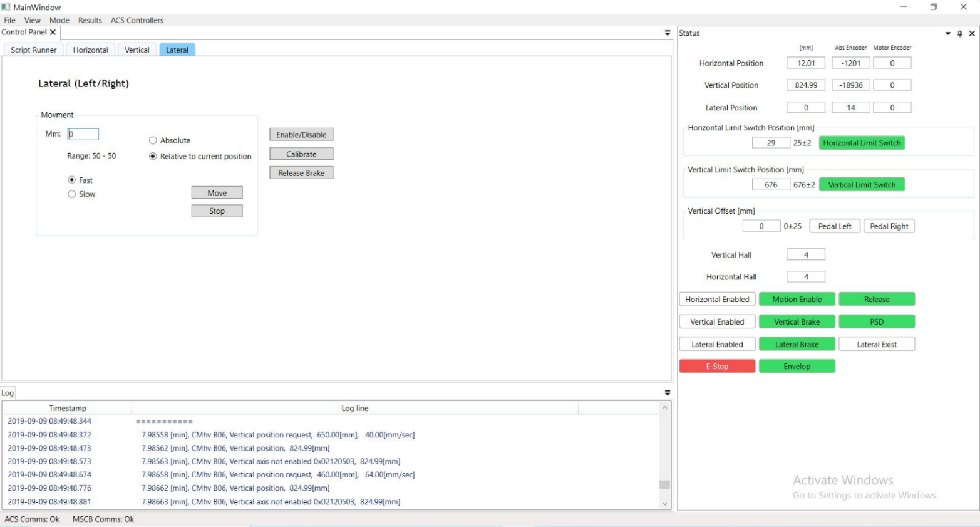Click the red E-Stop indicator
The width and height of the screenshot is (980, 527).
coord(717,367)
